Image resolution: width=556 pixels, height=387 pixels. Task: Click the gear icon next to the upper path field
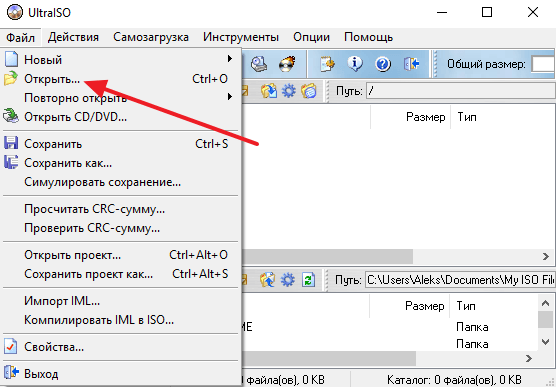pos(289,91)
